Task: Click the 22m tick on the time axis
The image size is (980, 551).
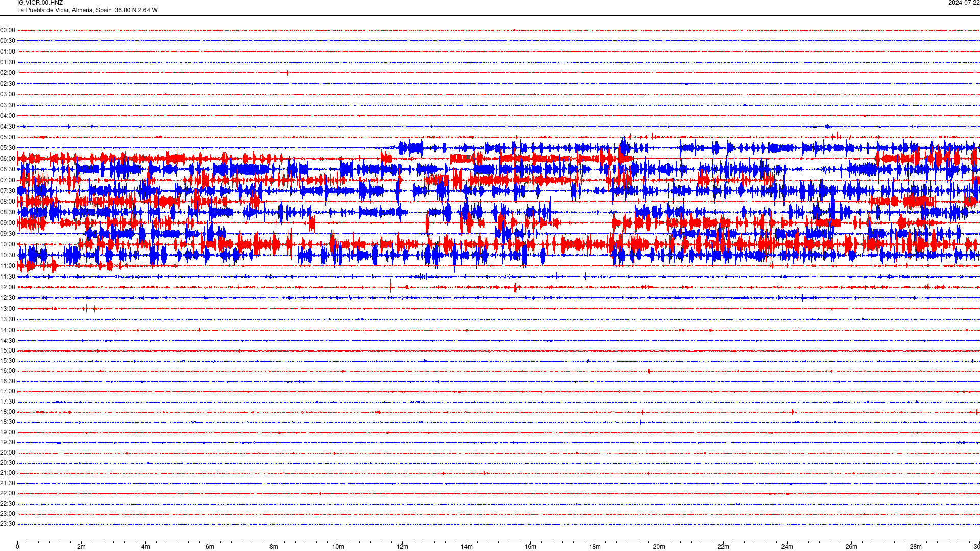Action: 723,547
